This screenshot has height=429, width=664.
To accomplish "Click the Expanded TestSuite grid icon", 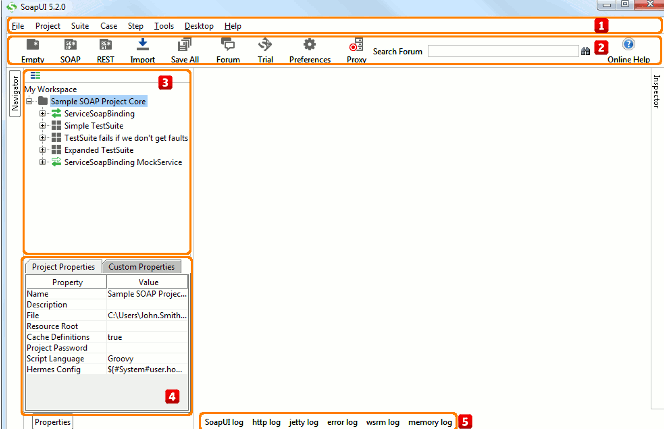I will [56, 149].
